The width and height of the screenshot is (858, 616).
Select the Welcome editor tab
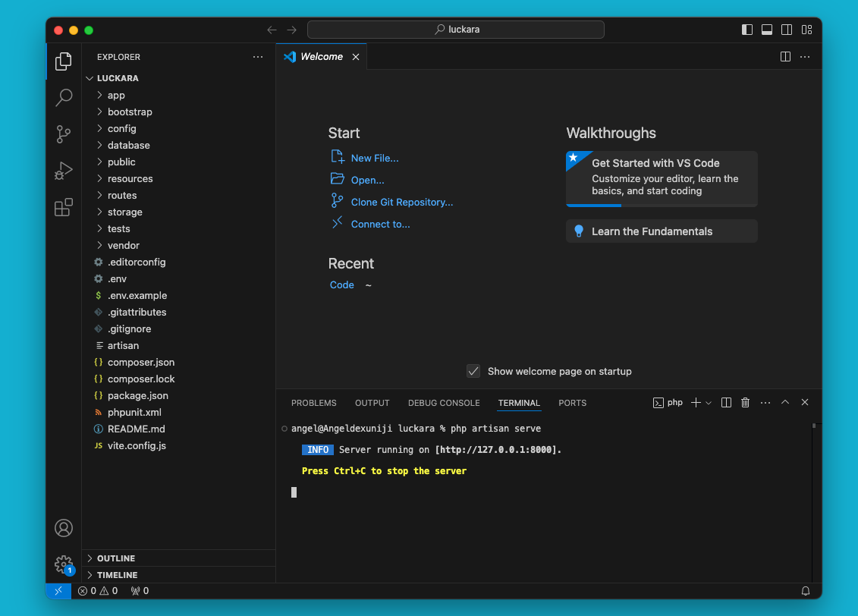point(321,57)
